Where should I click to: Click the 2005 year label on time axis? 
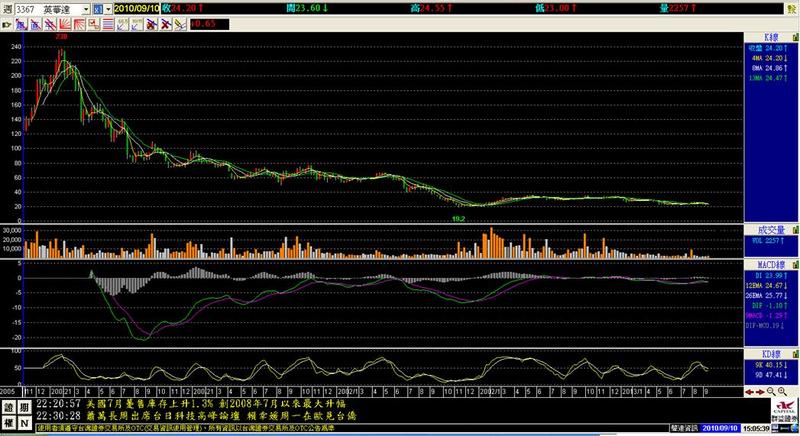7,392
